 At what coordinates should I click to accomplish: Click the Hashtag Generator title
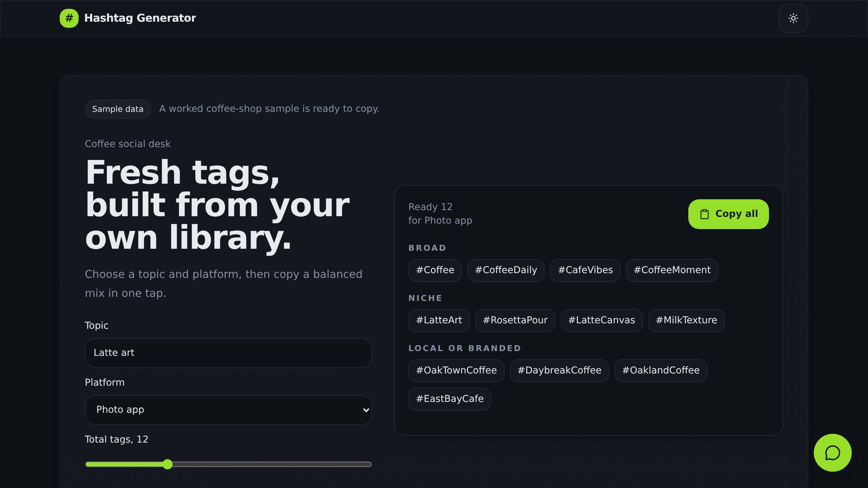coord(140,18)
